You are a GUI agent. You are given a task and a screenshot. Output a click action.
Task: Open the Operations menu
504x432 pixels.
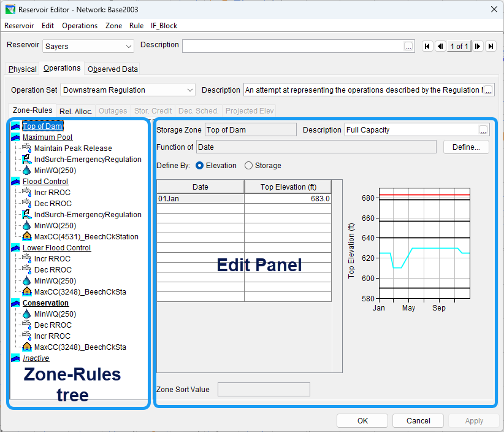pyautogui.click(x=80, y=26)
